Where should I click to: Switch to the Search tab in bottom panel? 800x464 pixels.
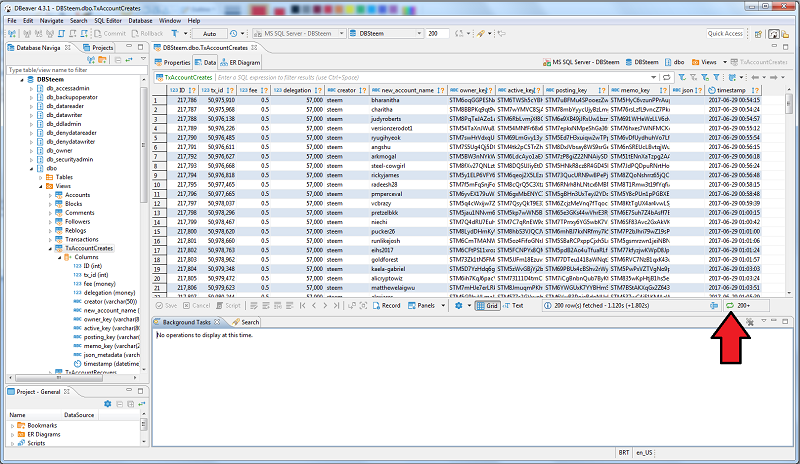245,322
